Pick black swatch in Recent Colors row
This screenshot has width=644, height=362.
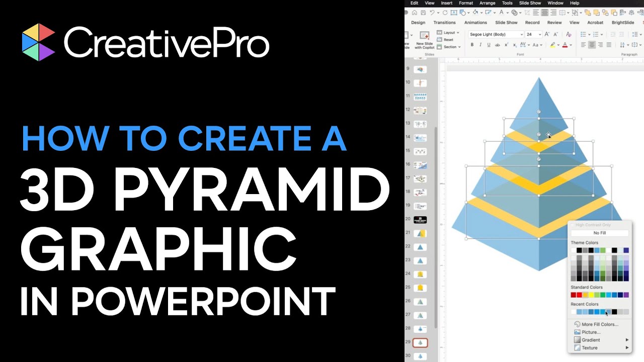(x=614, y=312)
